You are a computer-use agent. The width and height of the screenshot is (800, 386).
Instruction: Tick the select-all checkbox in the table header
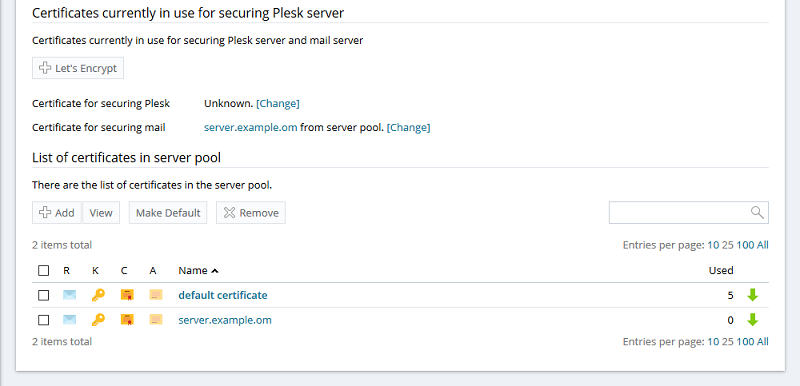(44, 270)
